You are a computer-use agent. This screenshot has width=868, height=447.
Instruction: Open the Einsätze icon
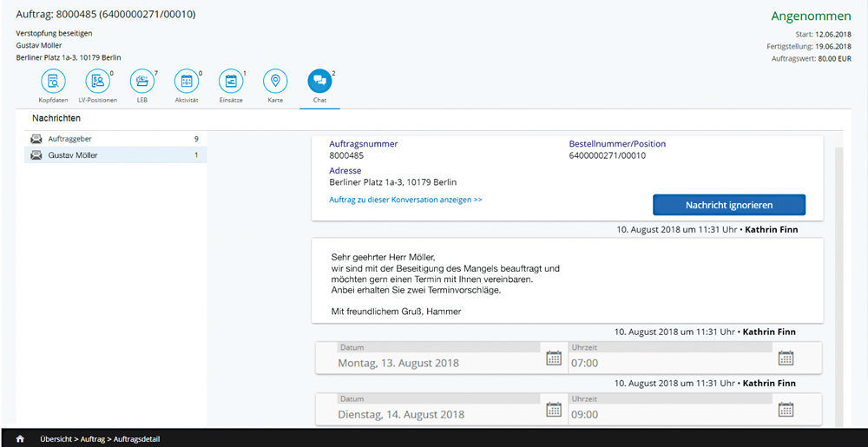pos(231,82)
